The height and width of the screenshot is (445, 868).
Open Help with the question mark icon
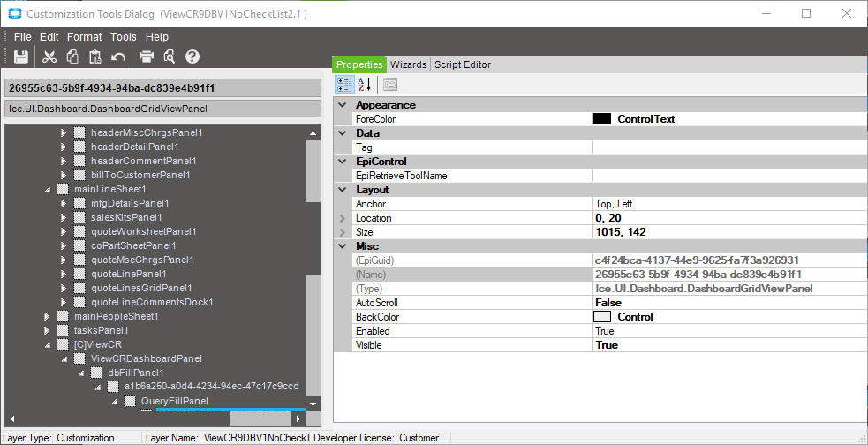click(192, 57)
